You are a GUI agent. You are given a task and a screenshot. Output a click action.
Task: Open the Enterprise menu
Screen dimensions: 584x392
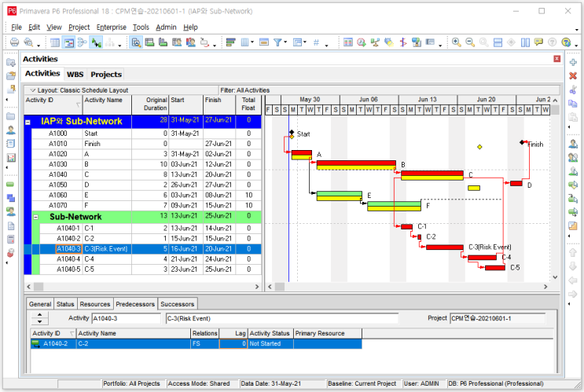click(x=111, y=27)
